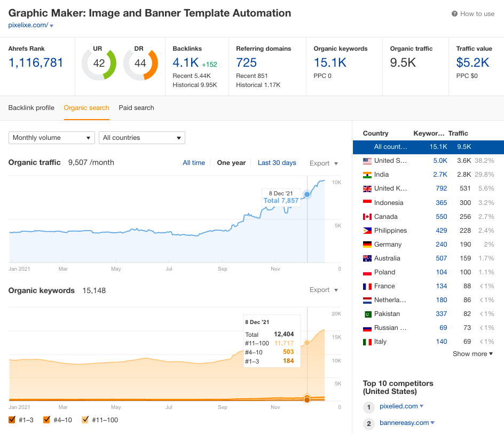The height and width of the screenshot is (434, 504).
Task: Click the UR 42 donut gauge
Action: (x=99, y=64)
